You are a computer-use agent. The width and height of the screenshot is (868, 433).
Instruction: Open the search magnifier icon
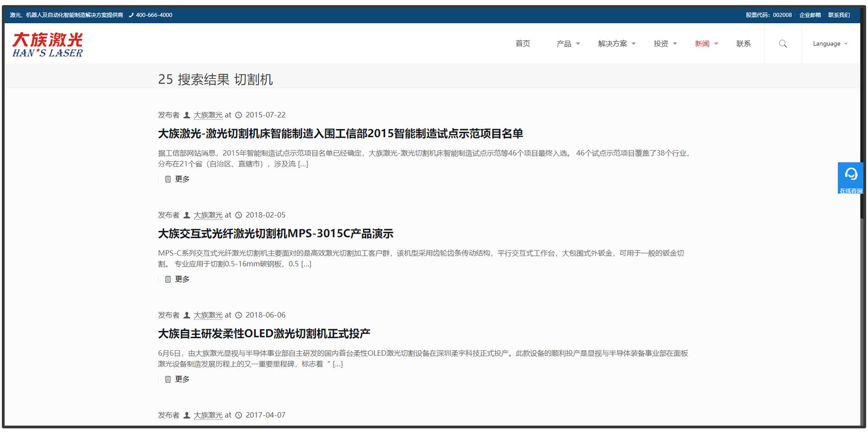point(782,43)
